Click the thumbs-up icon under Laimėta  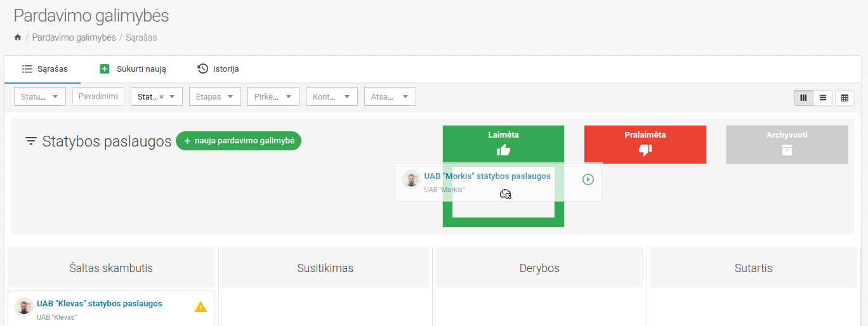pyautogui.click(x=503, y=150)
